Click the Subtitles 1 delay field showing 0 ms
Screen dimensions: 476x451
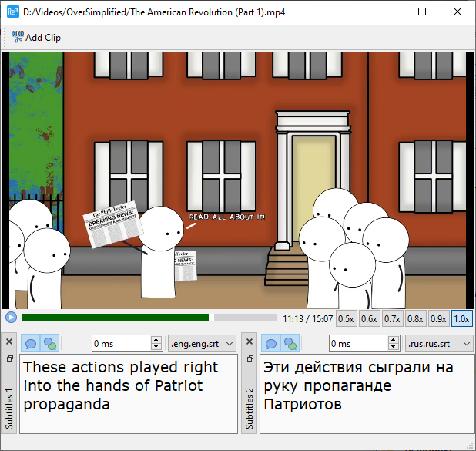122,343
